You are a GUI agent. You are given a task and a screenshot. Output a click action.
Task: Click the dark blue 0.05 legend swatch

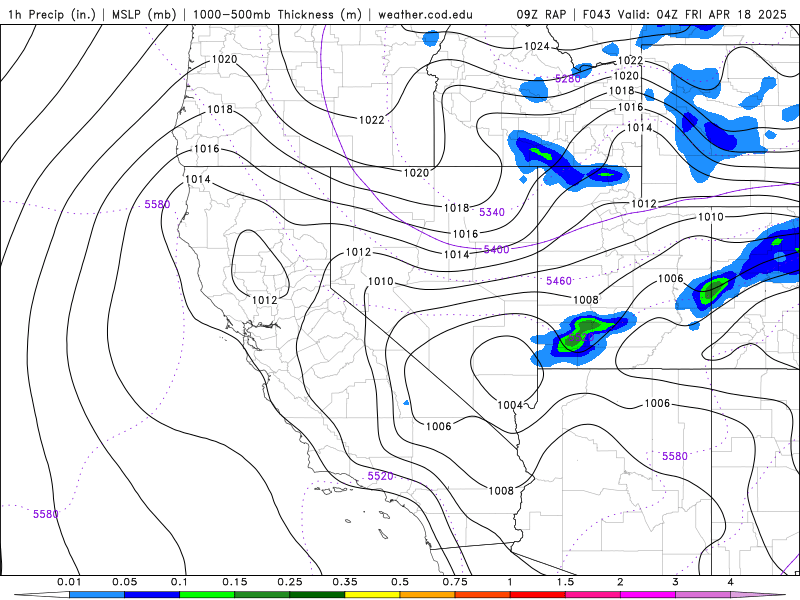pos(152,595)
